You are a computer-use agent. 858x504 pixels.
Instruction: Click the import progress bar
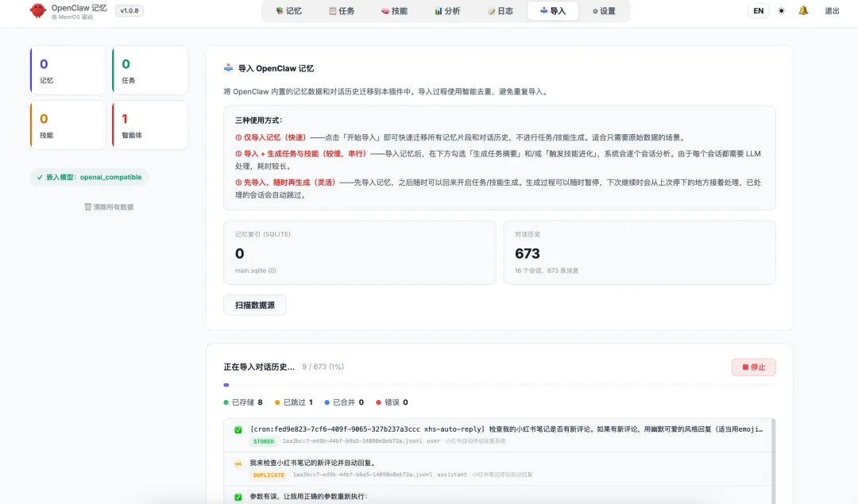(500, 385)
